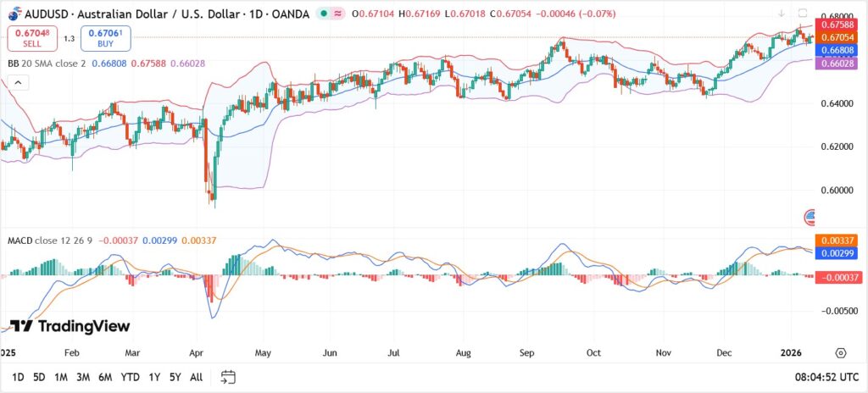Screen dimensions: 868x393
Task: Open chart settings gear on time axis
Action: coord(840,352)
